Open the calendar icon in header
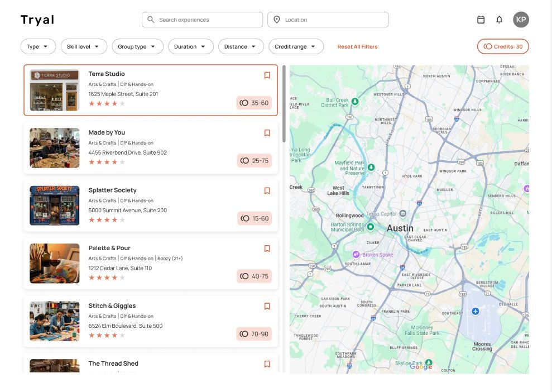 [481, 20]
